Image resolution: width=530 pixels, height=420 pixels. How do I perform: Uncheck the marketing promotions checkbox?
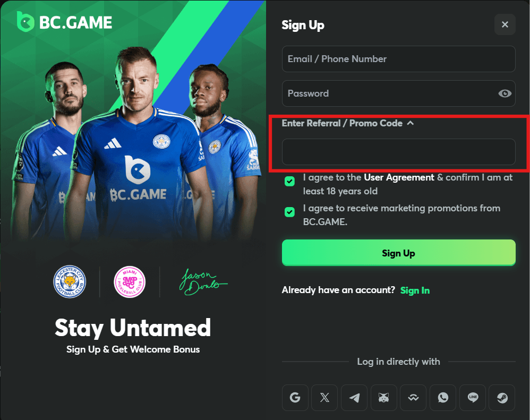click(289, 212)
